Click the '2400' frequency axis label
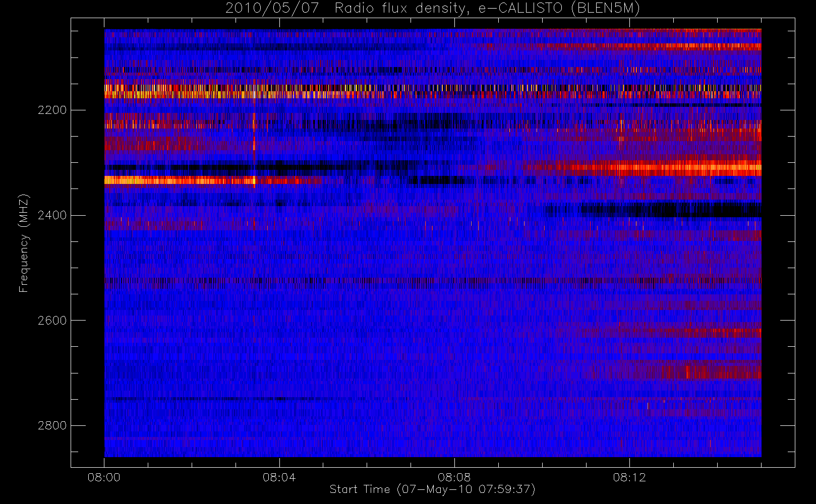816x504 pixels. 52,215
